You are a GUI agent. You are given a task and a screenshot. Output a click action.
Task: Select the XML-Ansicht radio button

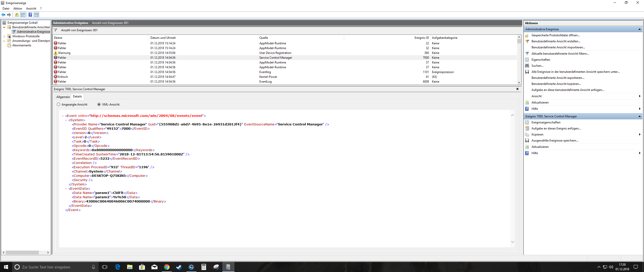[99, 105]
